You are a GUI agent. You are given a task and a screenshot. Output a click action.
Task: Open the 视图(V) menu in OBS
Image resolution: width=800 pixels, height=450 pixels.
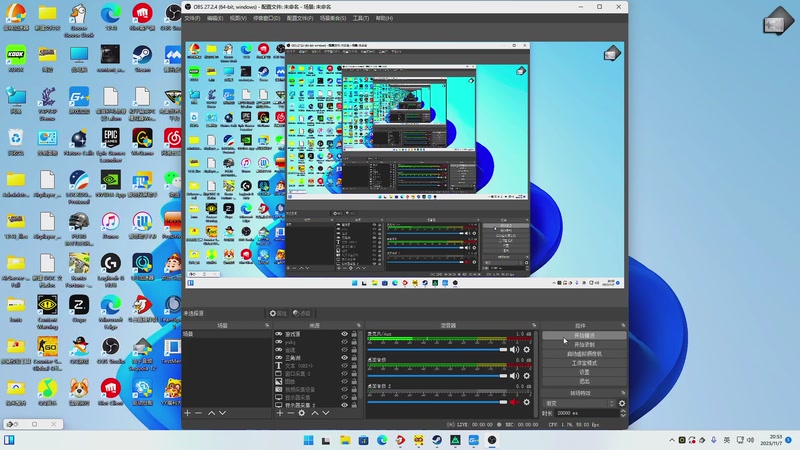click(x=238, y=18)
